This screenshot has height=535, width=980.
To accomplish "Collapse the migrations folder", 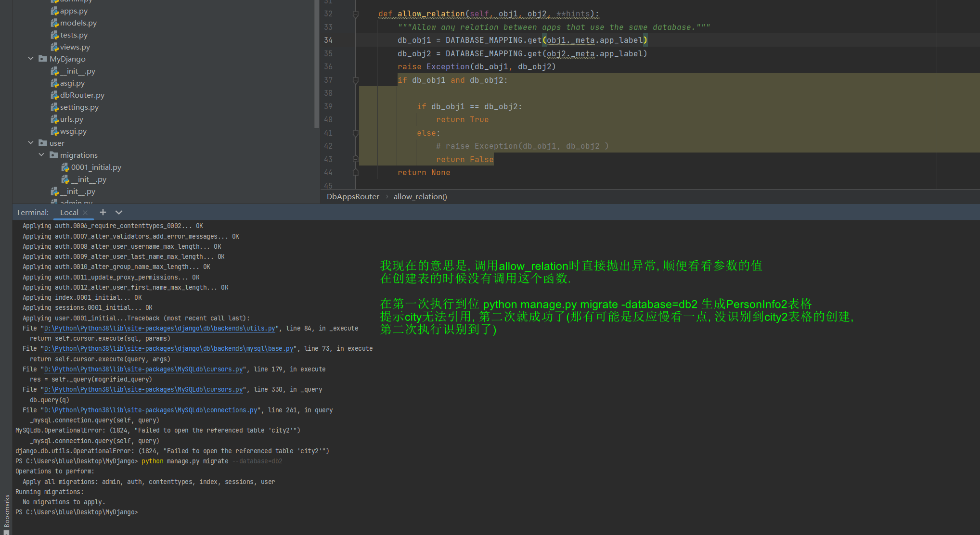I will 41,155.
